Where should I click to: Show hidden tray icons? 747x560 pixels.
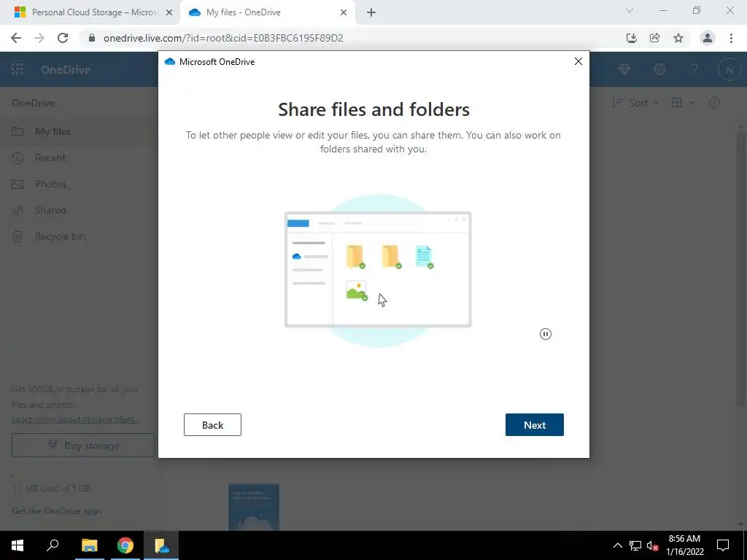[617, 545]
